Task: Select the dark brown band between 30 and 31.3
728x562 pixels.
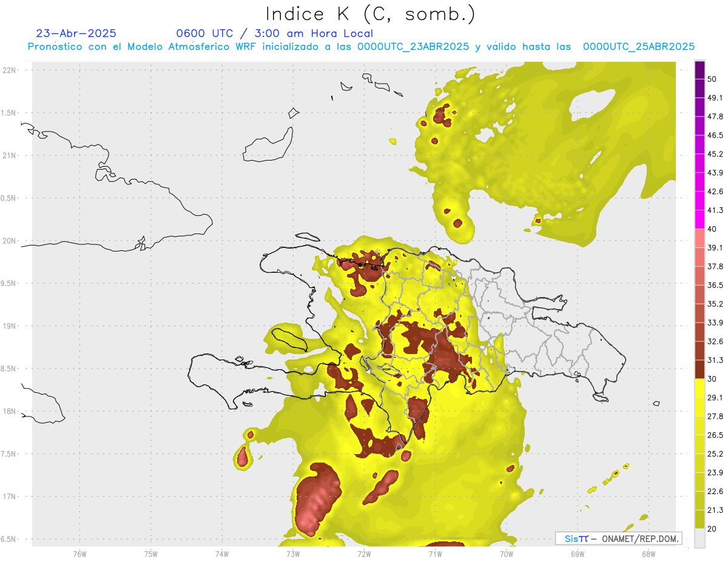Action: point(700,369)
